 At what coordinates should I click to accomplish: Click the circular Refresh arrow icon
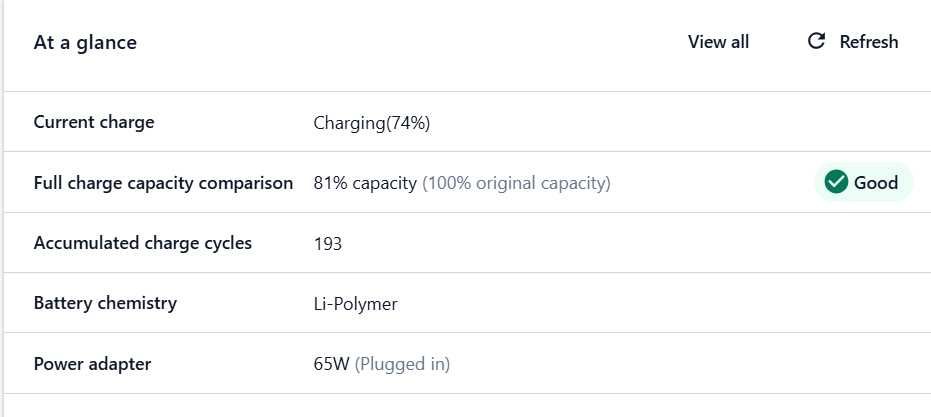pos(816,41)
